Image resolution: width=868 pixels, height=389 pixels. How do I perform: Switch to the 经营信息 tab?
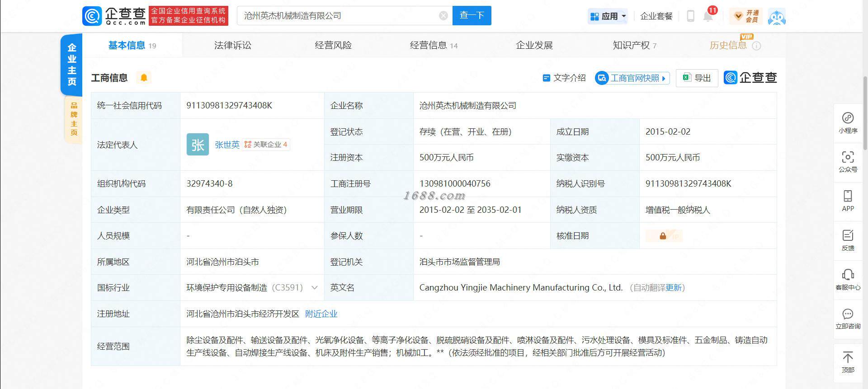click(434, 45)
